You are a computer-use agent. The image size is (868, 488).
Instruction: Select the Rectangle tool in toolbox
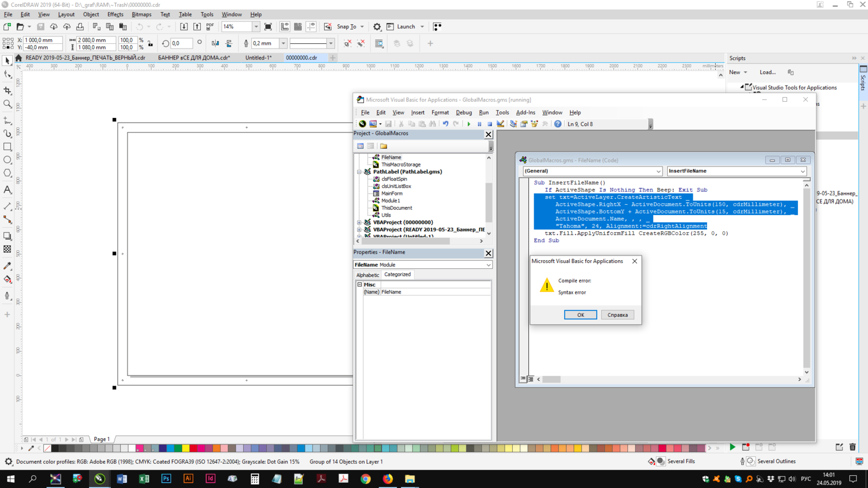click(x=8, y=147)
